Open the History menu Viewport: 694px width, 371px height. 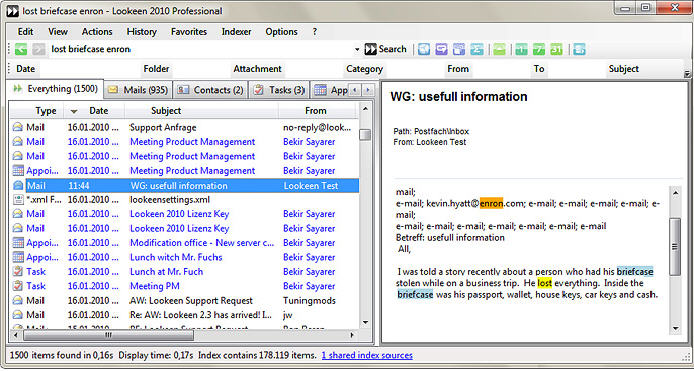(142, 32)
